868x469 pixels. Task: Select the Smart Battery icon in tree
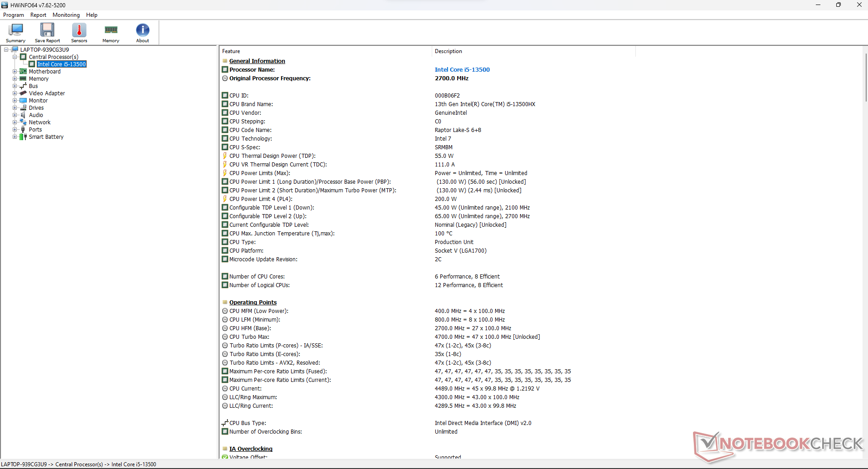[23, 137]
